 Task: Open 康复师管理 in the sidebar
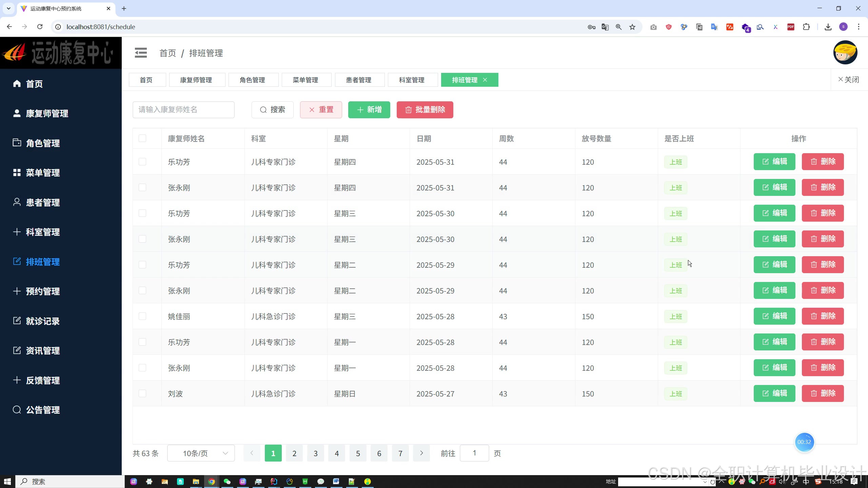47,114
